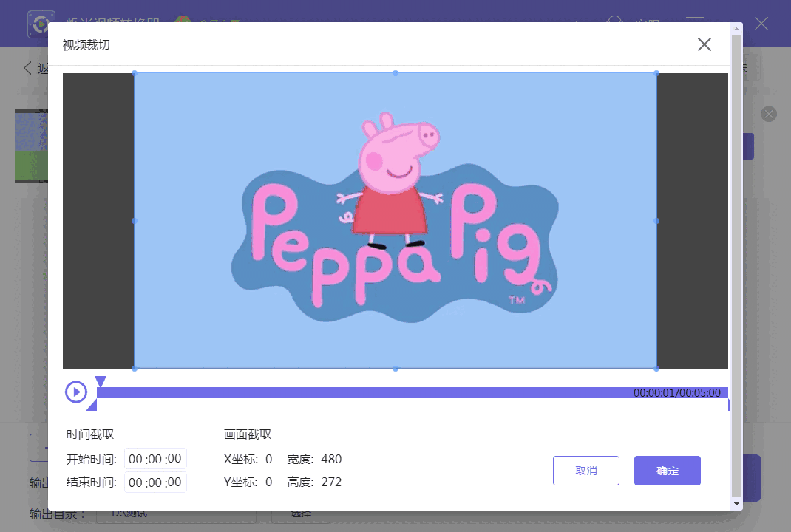
Task: Select bottom-center crop handle
Action: (395, 369)
